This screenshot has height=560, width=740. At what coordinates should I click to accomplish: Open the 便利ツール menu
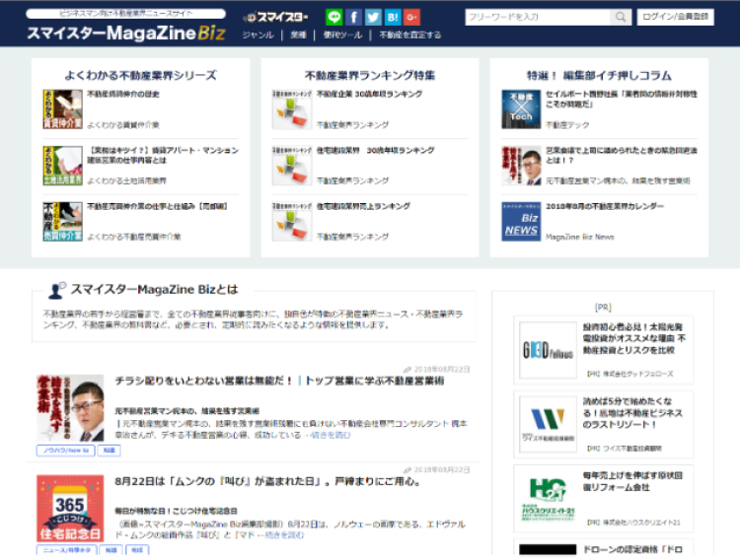coord(342,35)
